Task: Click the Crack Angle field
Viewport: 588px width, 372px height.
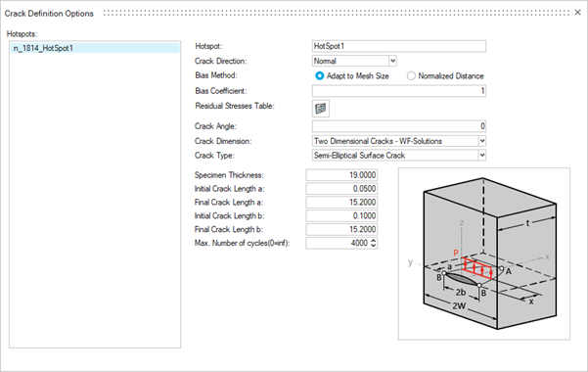Action: click(x=399, y=126)
